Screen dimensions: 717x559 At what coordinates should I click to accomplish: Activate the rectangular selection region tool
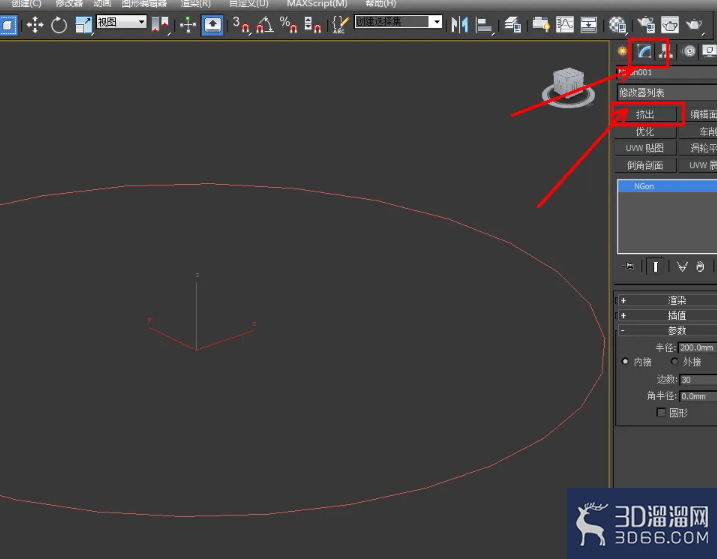(x=8, y=25)
